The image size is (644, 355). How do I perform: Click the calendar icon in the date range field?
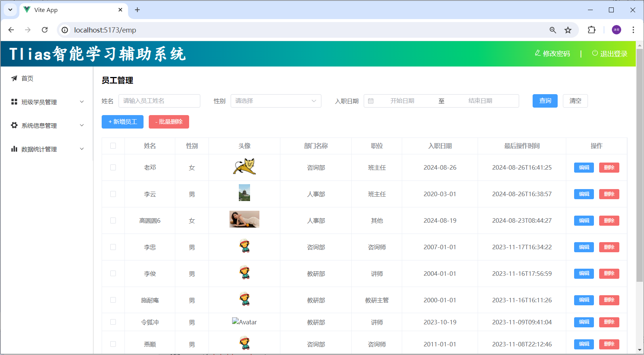click(x=371, y=101)
